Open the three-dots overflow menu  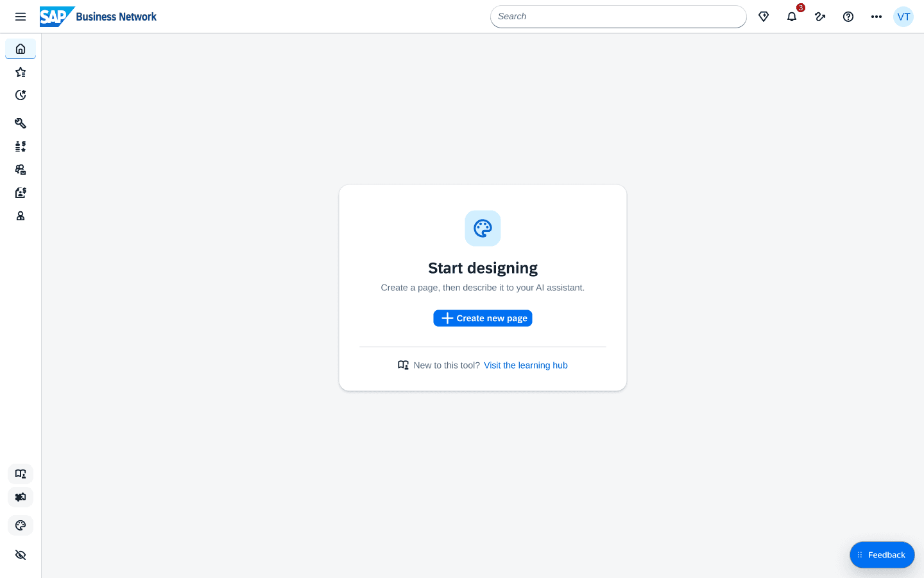[877, 17]
